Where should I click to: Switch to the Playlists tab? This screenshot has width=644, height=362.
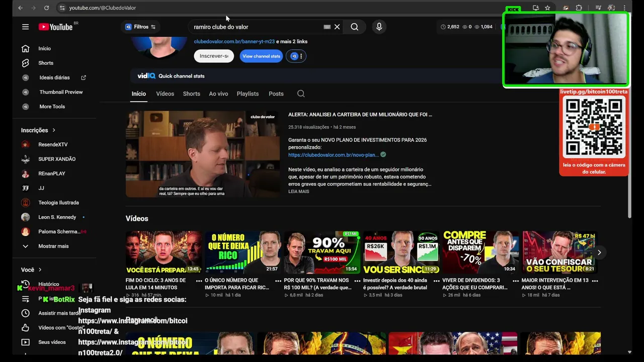(248, 94)
